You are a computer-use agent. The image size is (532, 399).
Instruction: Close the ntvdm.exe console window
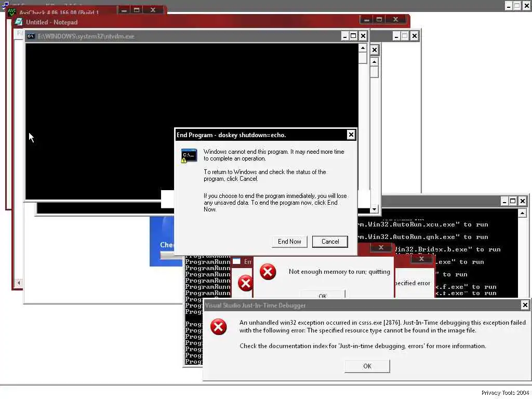coord(363,36)
